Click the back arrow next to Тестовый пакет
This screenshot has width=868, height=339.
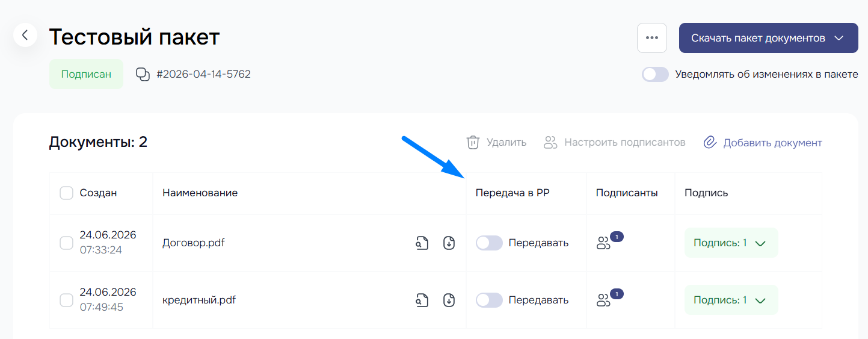(25, 36)
